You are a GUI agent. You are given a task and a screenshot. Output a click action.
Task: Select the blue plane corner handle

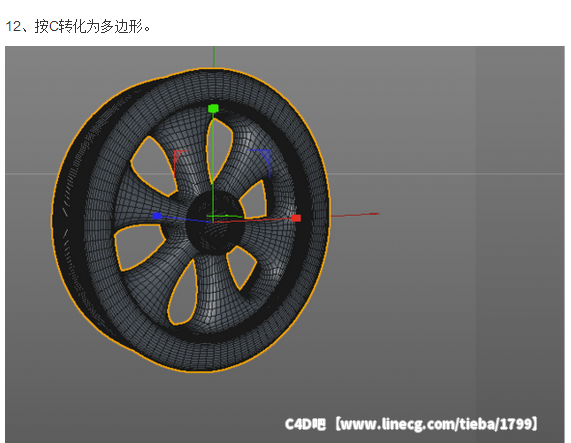click(x=263, y=160)
